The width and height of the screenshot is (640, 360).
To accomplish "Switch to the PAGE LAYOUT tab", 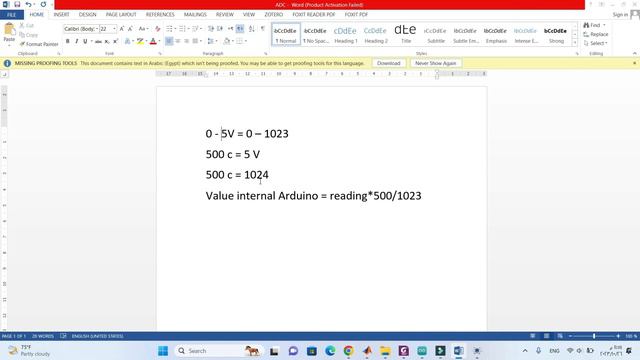I will point(121,15).
